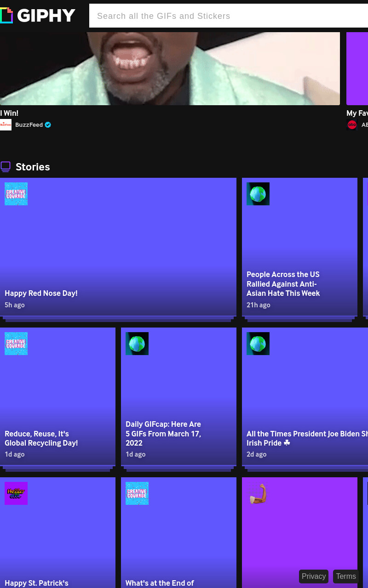Click the '5h ago' timestamp
368x588 pixels.
[x=15, y=305]
